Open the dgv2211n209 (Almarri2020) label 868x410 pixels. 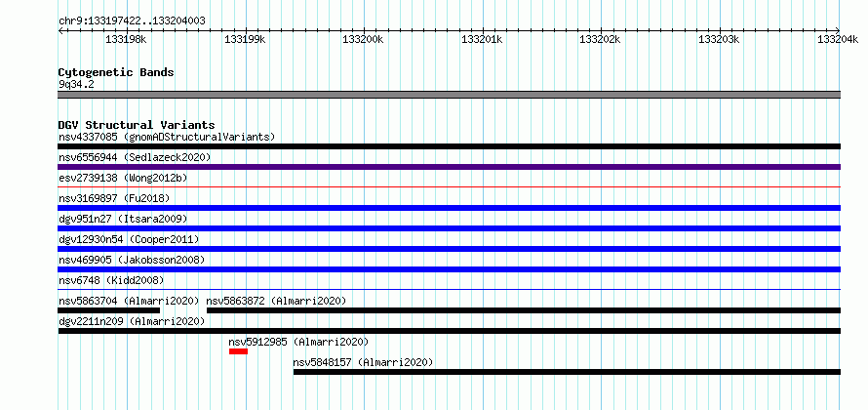(x=132, y=321)
